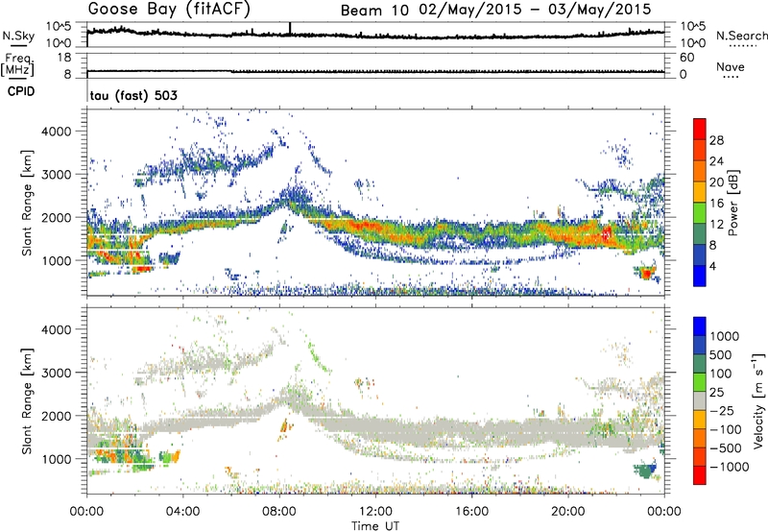Click the '4000' tick of the power panel
This screenshot has height=532, width=768.
(57, 132)
